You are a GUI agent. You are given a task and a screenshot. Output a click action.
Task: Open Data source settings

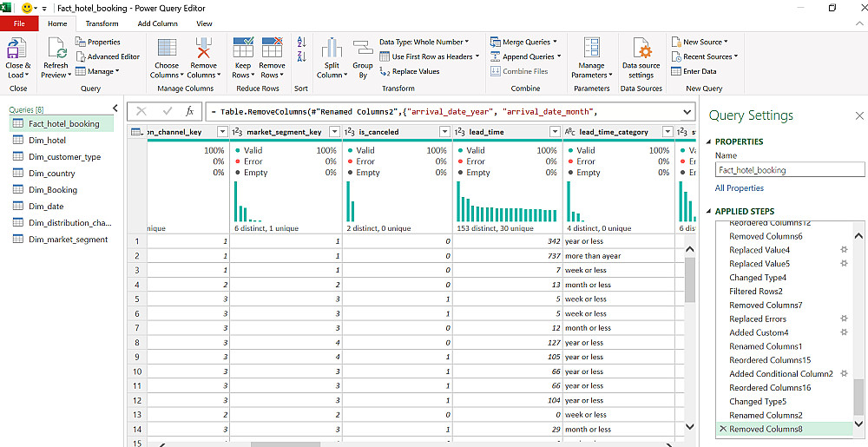tap(641, 49)
